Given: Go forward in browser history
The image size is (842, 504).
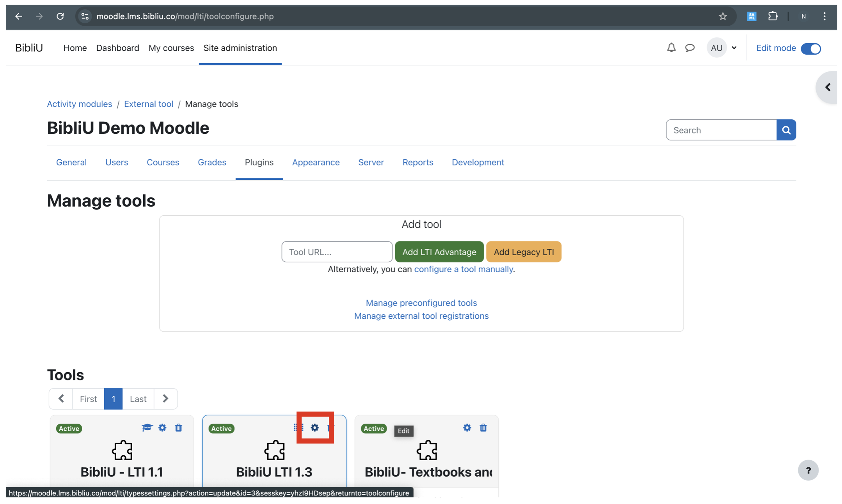Looking at the screenshot, I should coord(39,16).
